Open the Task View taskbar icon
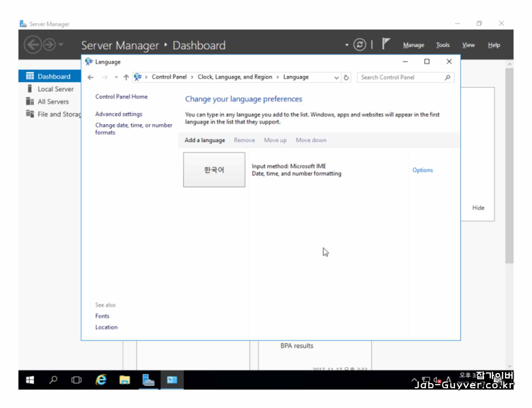Viewport: 532px width, 408px height. click(76, 380)
